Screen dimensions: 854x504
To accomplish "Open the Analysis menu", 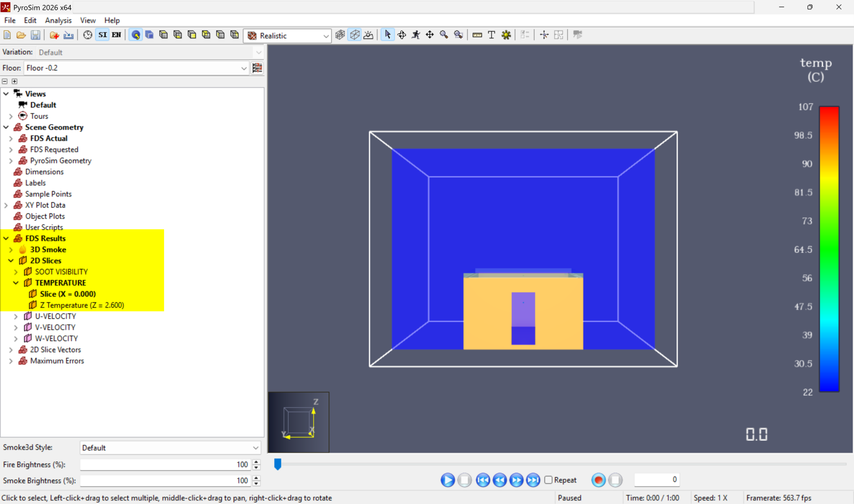I will coord(58,20).
